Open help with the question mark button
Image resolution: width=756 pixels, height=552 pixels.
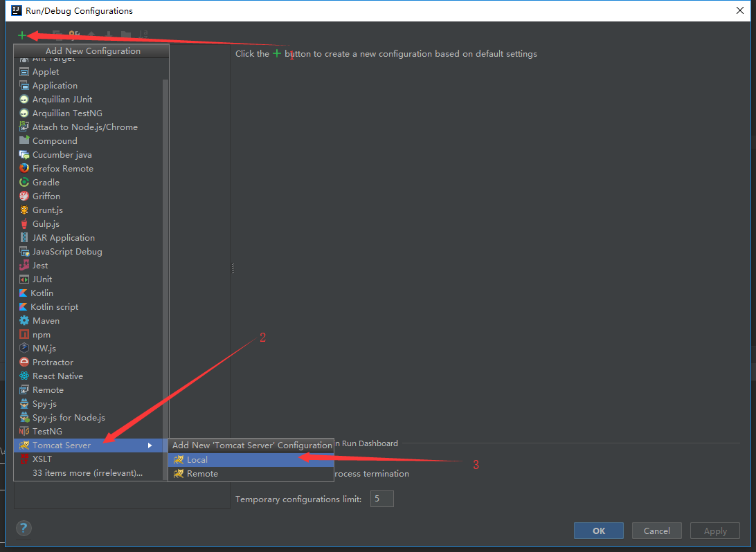coord(24,528)
